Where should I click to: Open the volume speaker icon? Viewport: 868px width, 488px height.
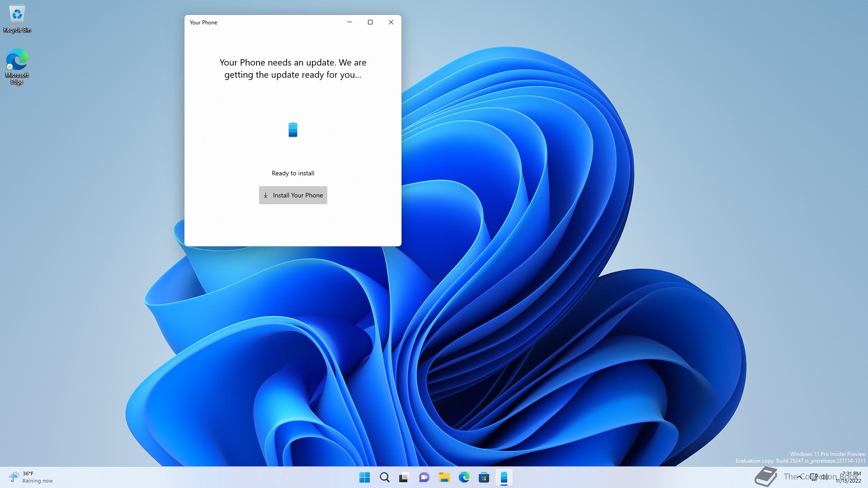[825, 477]
